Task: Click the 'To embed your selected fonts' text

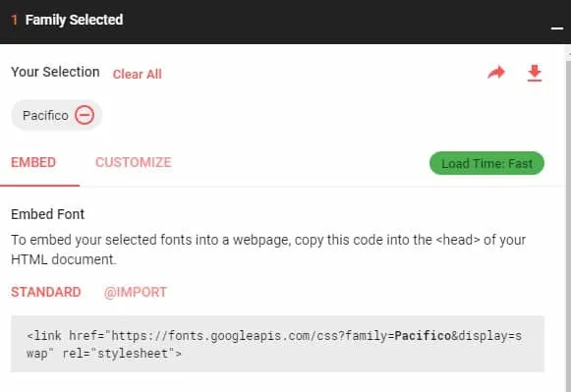Action: 268,250
